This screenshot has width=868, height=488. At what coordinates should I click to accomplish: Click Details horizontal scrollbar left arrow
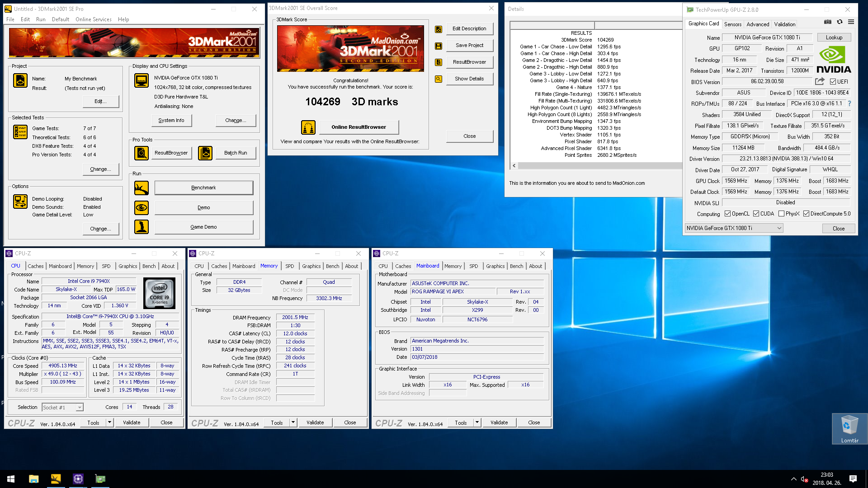coord(514,166)
